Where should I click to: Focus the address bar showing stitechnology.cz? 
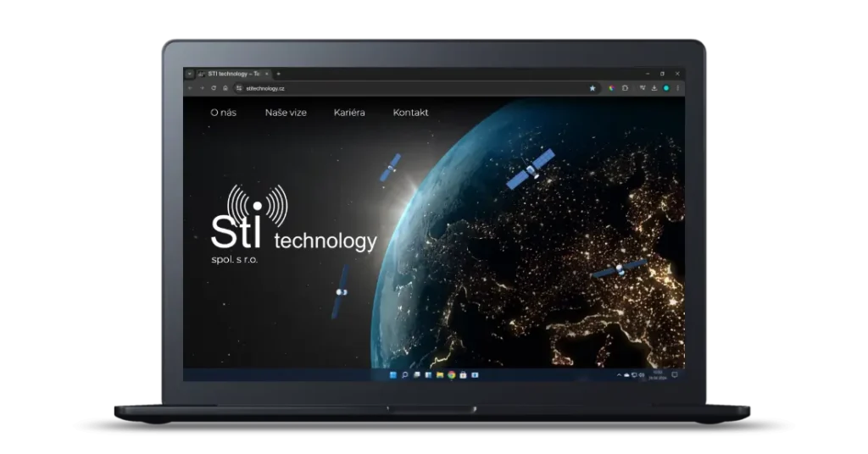click(x=415, y=88)
